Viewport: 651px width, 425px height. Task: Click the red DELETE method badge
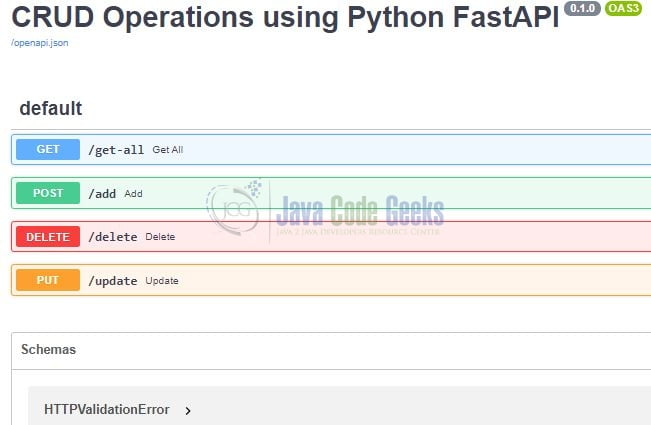pos(48,237)
